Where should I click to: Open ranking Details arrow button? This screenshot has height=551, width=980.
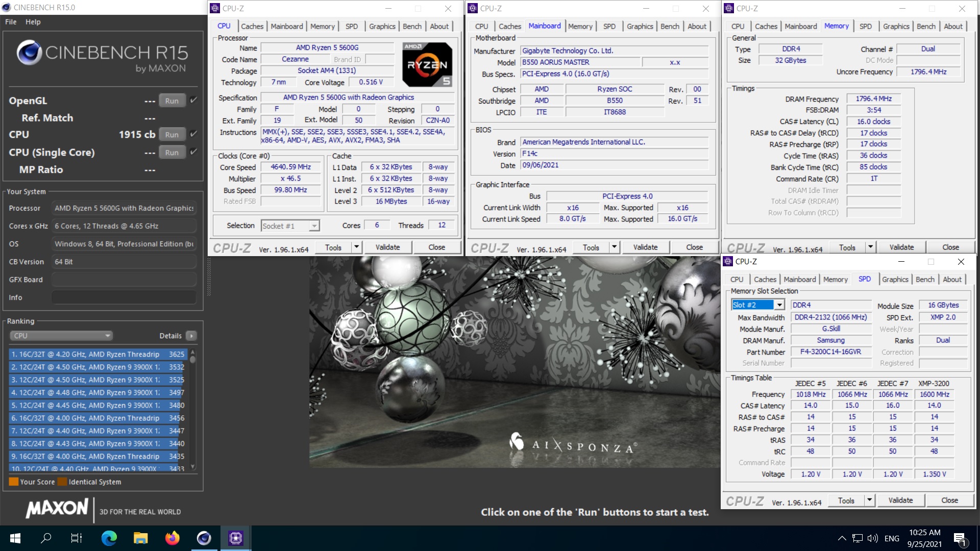click(191, 336)
